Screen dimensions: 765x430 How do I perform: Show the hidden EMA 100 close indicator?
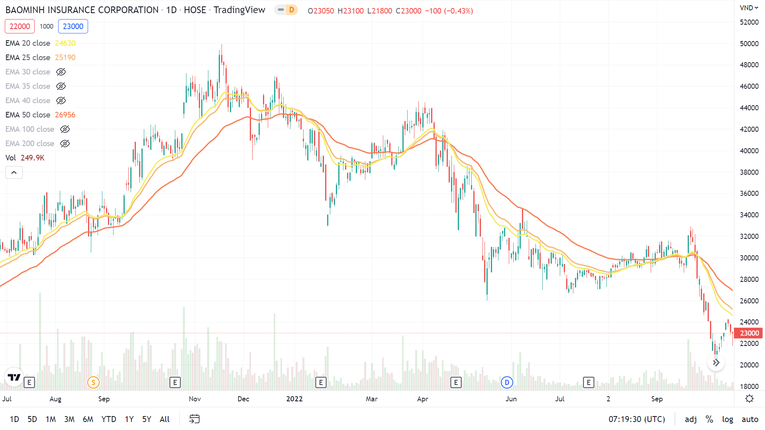click(x=64, y=129)
